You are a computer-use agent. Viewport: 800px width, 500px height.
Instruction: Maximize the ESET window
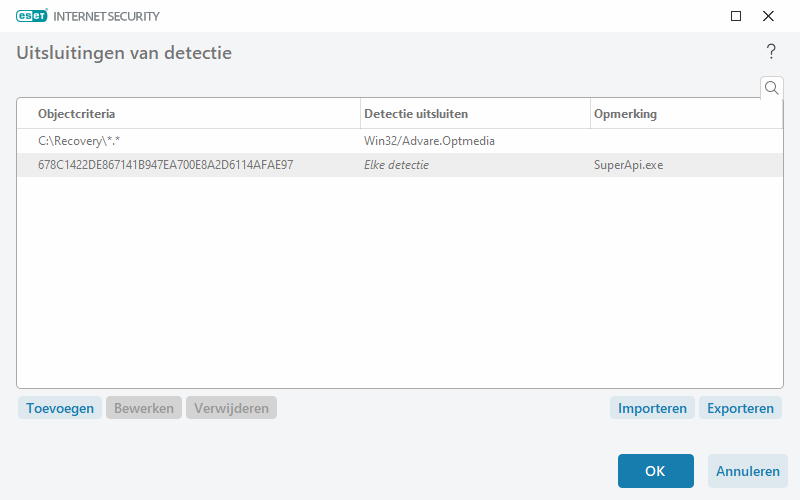pyautogui.click(x=736, y=16)
